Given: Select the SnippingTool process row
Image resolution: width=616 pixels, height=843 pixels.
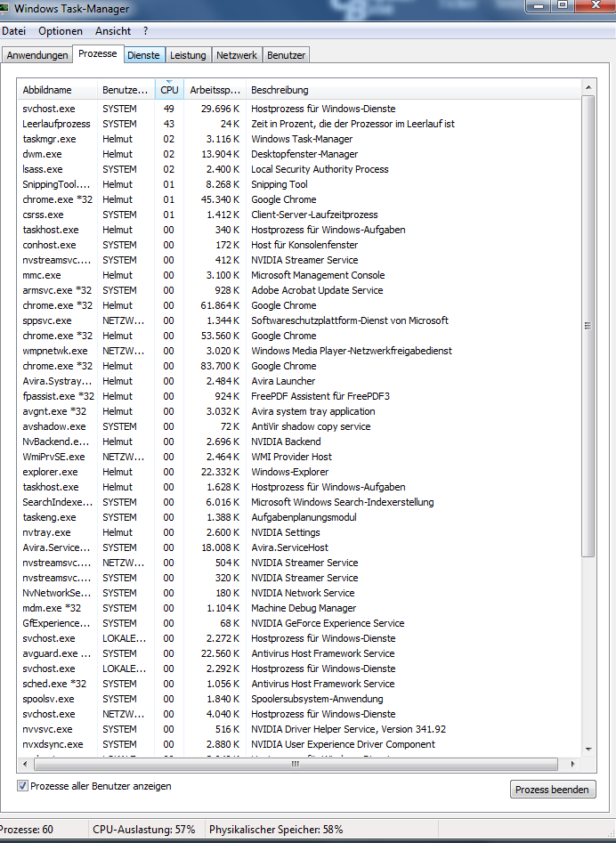Looking at the screenshot, I should point(299,184).
